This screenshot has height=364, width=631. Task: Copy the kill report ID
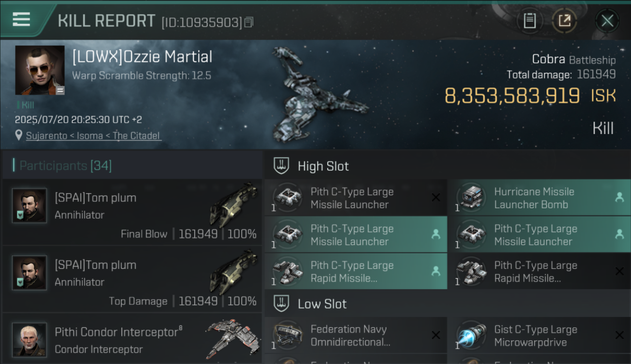point(249,22)
